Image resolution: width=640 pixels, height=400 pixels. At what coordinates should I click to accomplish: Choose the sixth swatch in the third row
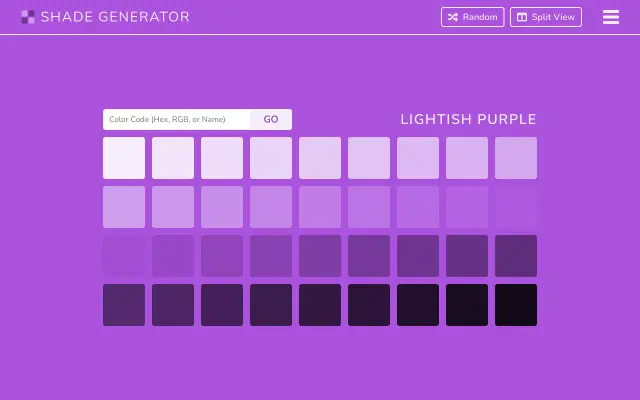(369, 256)
